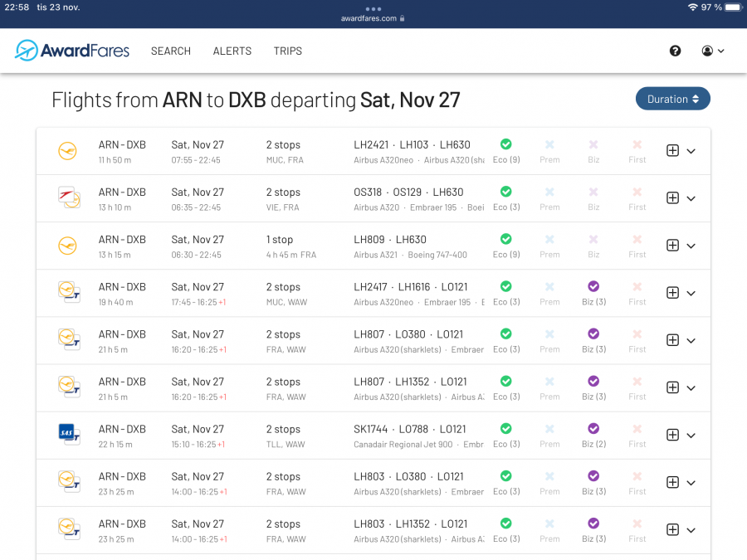
Task: Click the airline logo on LH803 · LO380 row
Action: point(69,481)
